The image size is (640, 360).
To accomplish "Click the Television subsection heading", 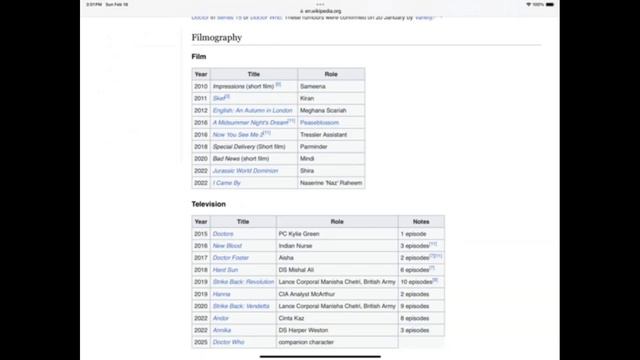I will click(209, 204).
